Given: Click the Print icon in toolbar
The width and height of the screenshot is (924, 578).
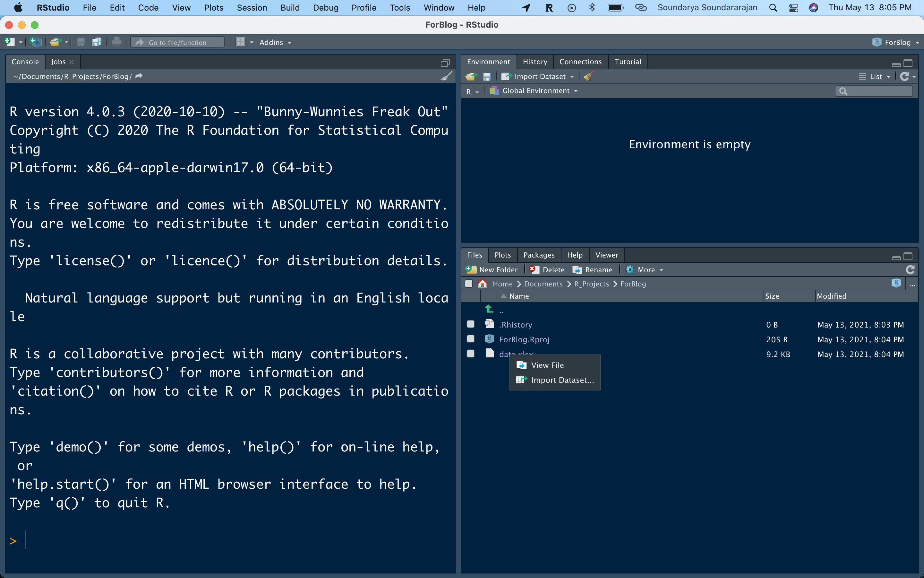Looking at the screenshot, I should (x=117, y=42).
